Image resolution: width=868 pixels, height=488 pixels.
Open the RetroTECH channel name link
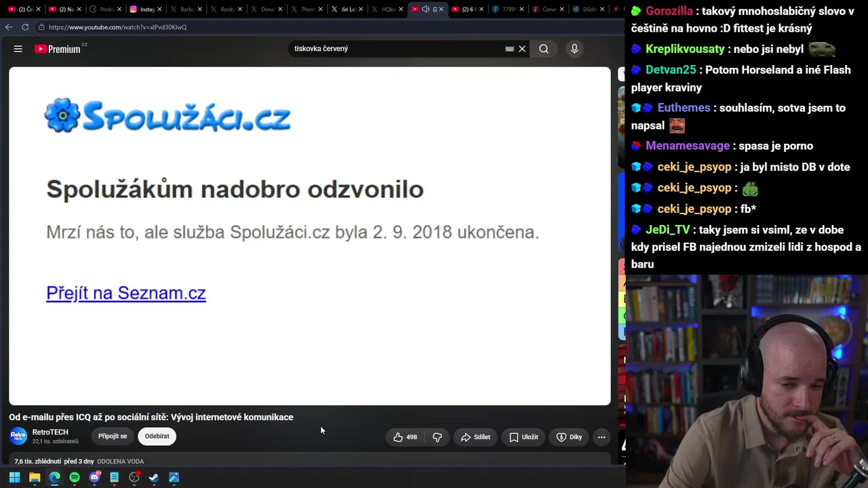pyautogui.click(x=50, y=432)
